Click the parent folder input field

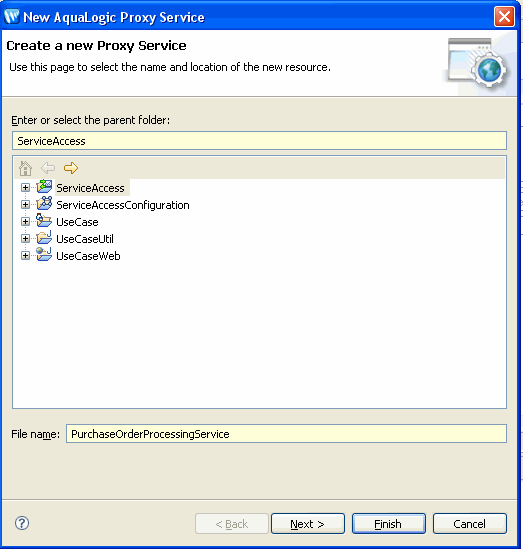[x=259, y=141]
